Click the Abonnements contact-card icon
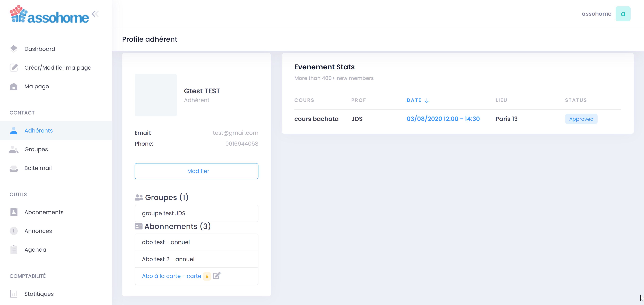Image resolution: width=644 pixels, height=305 pixels. (x=13, y=212)
